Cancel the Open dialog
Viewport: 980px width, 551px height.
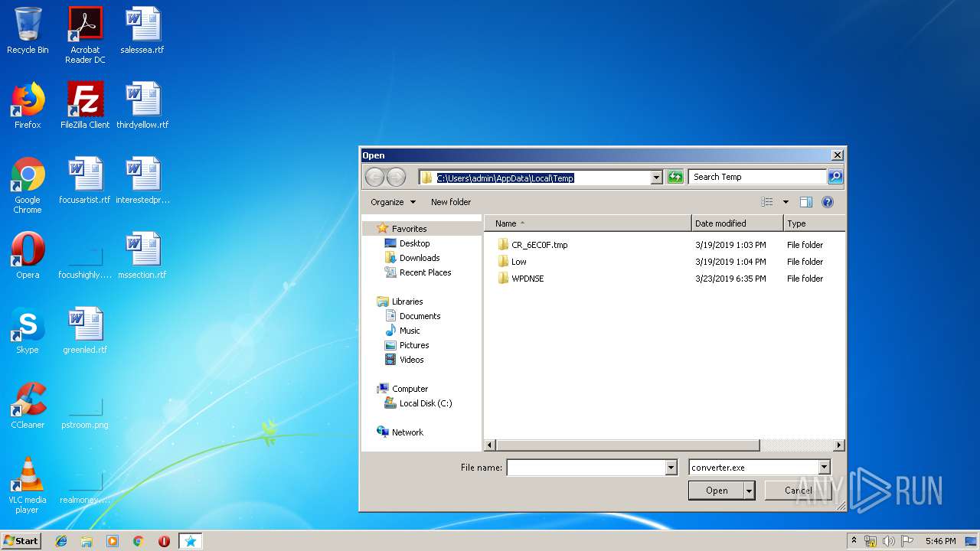coord(799,491)
